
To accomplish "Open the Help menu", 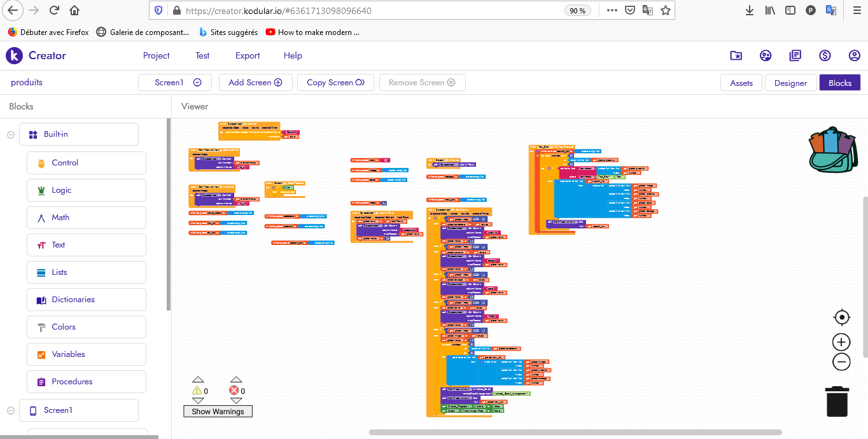I will tap(293, 55).
